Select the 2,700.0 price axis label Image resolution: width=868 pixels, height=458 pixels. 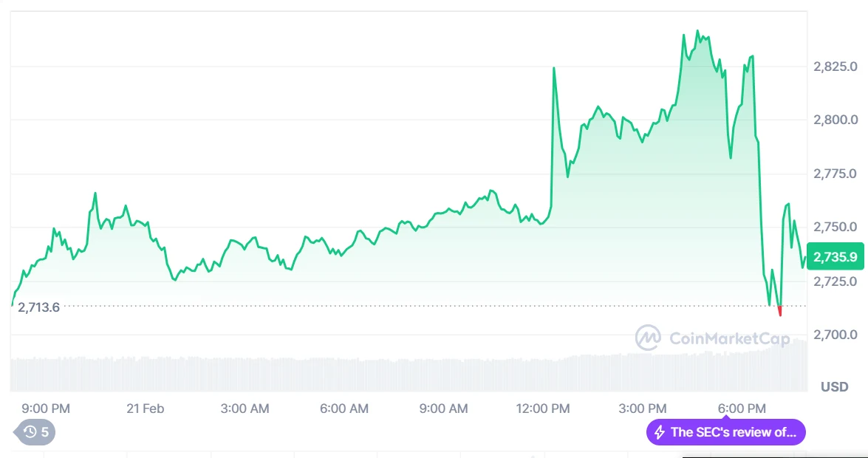(x=835, y=335)
